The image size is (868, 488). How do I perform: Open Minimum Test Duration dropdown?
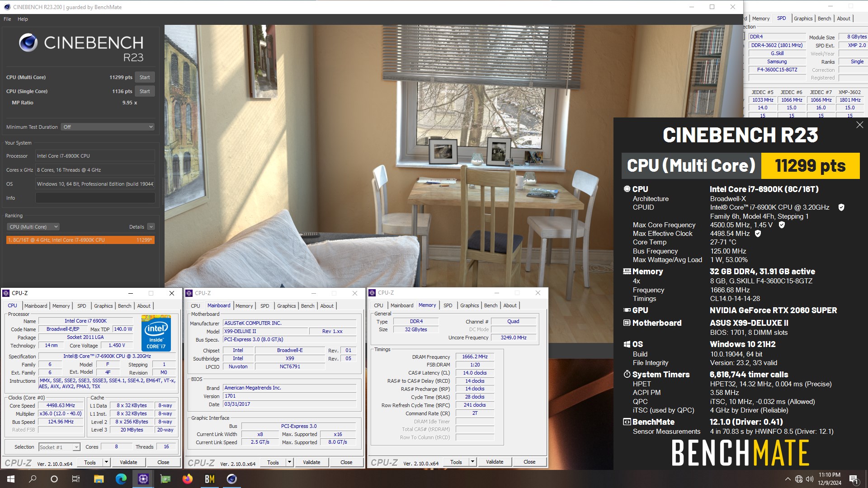click(x=108, y=127)
